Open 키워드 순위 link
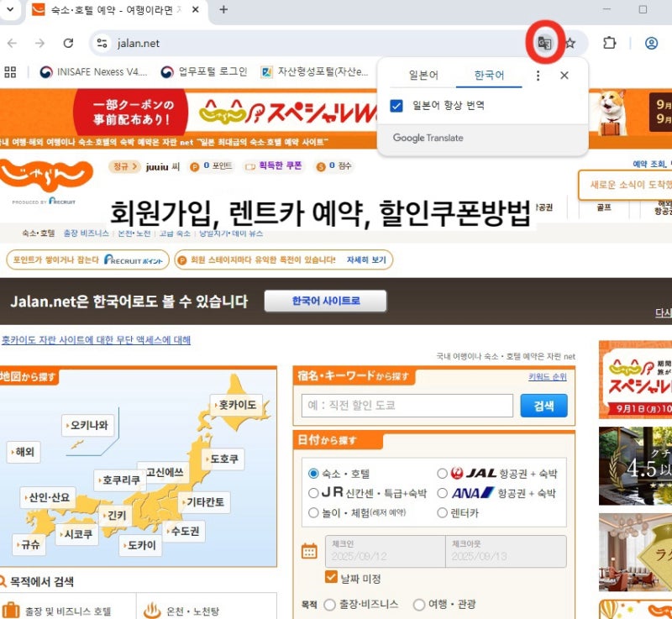The height and width of the screenshot is (619, 672). pos(548,376)
